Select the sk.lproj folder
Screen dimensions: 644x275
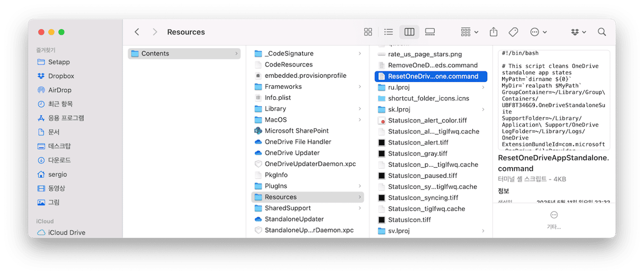431,109
